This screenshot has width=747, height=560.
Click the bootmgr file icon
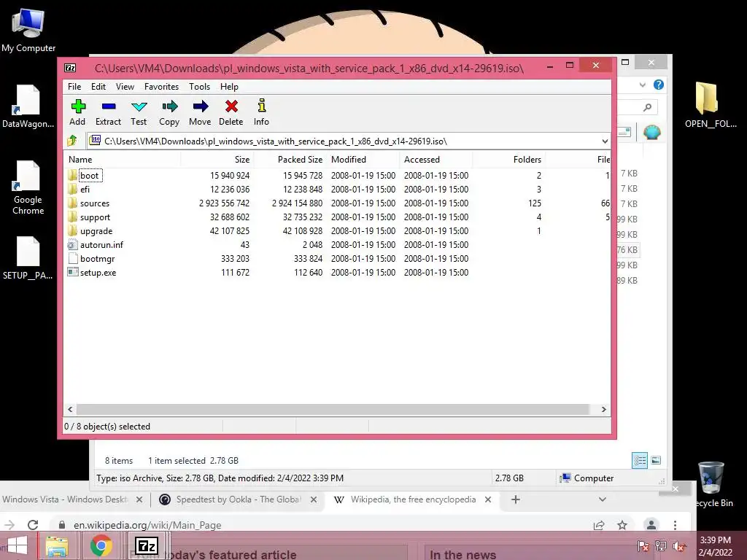point(72,259)
